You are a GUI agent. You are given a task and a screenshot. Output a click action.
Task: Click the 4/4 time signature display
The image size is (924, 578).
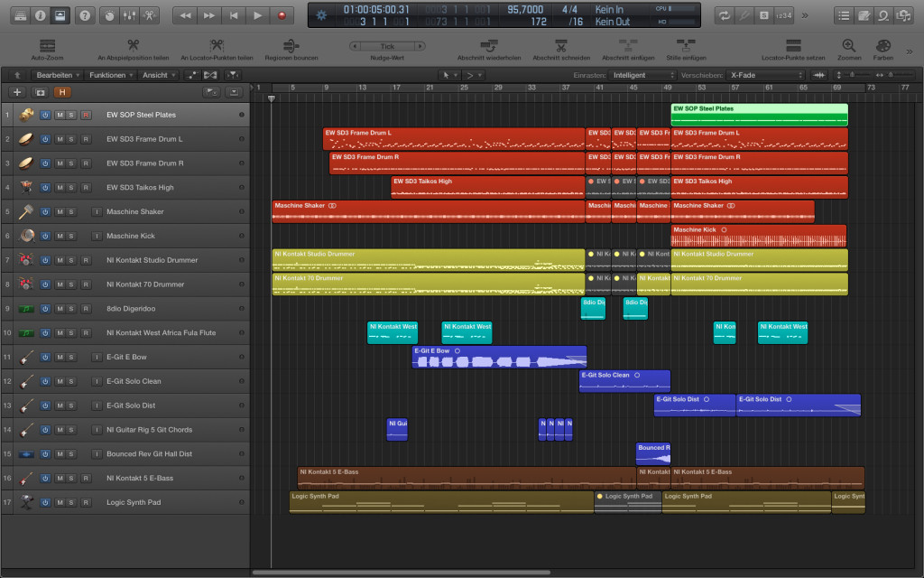point(569,10)
